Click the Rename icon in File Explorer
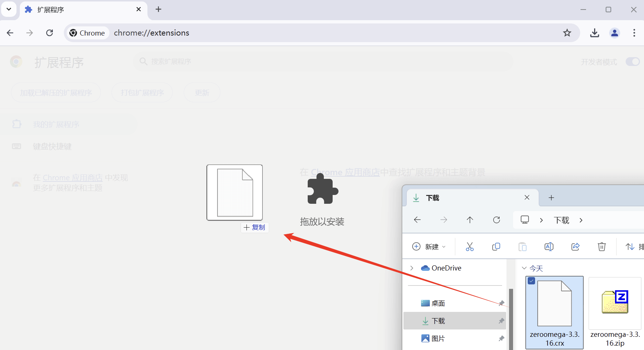The width and height of the screenshot is (644, 350). point(549,247)
